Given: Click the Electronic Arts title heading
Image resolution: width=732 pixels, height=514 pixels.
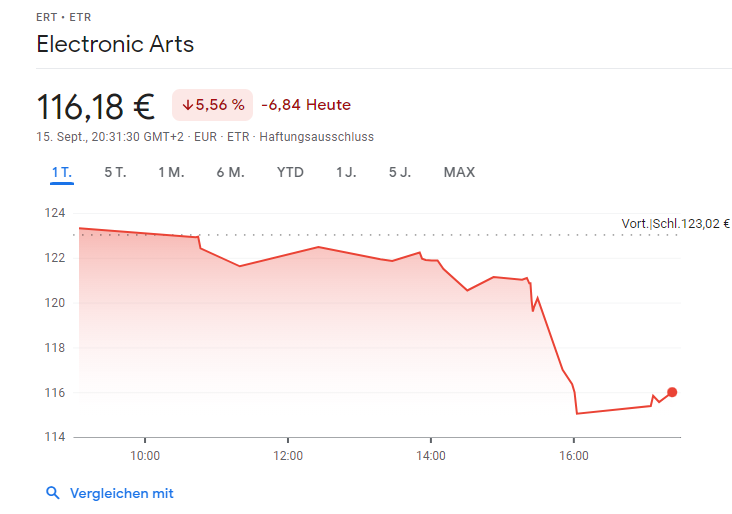Looking at the screenshot, I should (115, 44).
